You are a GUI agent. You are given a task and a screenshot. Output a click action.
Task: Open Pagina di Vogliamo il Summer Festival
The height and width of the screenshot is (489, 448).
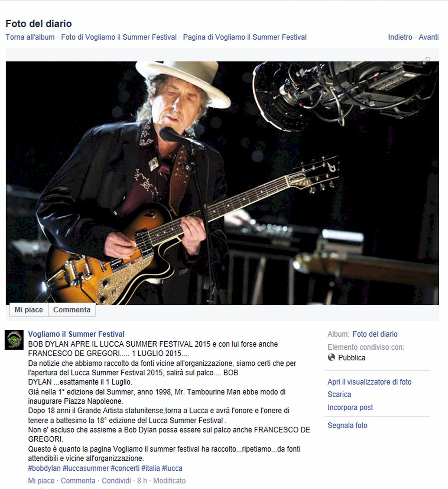tap(245, 37)
